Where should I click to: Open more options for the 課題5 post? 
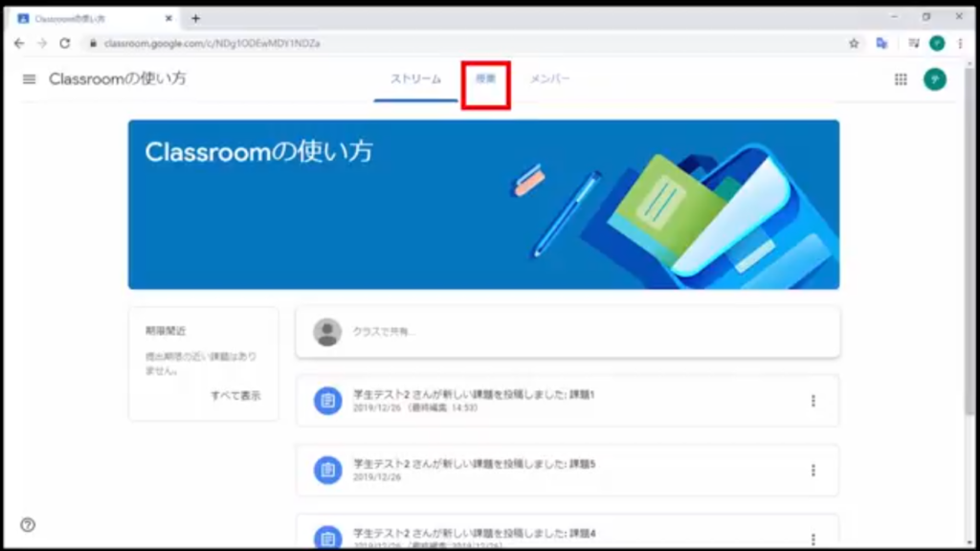pos(813,471)
